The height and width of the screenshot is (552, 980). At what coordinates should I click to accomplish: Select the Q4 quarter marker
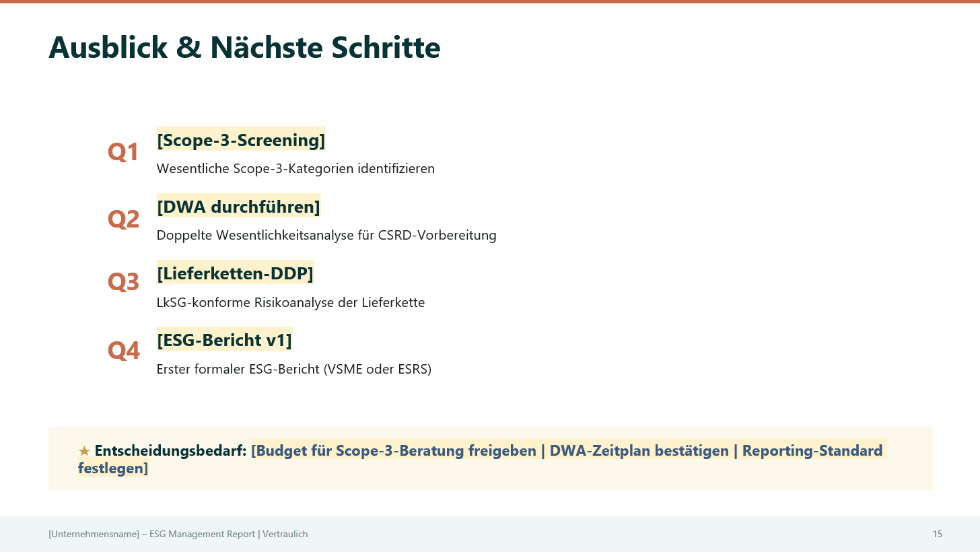pyautogui.click(x=123, y=351)
